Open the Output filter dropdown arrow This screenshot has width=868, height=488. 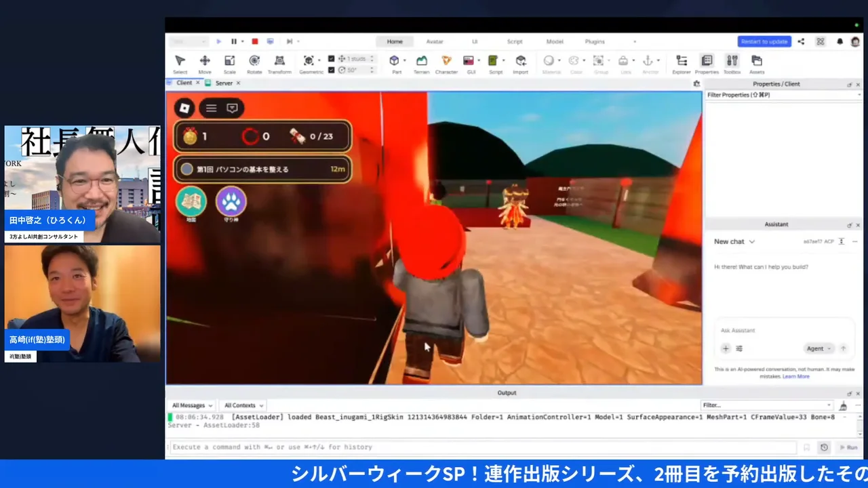[829, 405]
